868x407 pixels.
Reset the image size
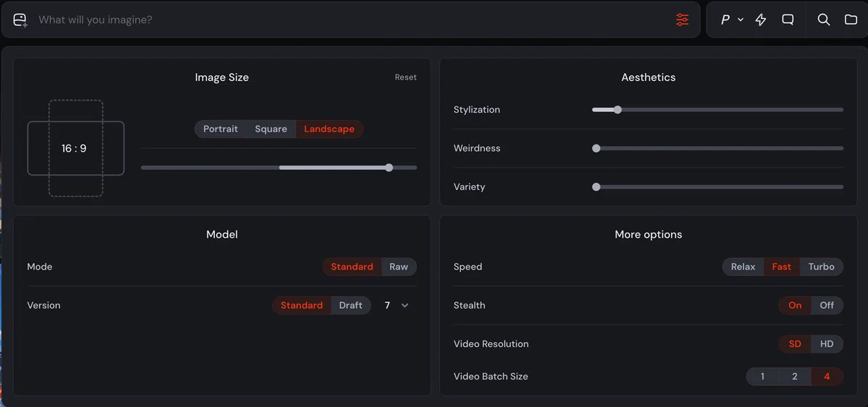point(406,77)
